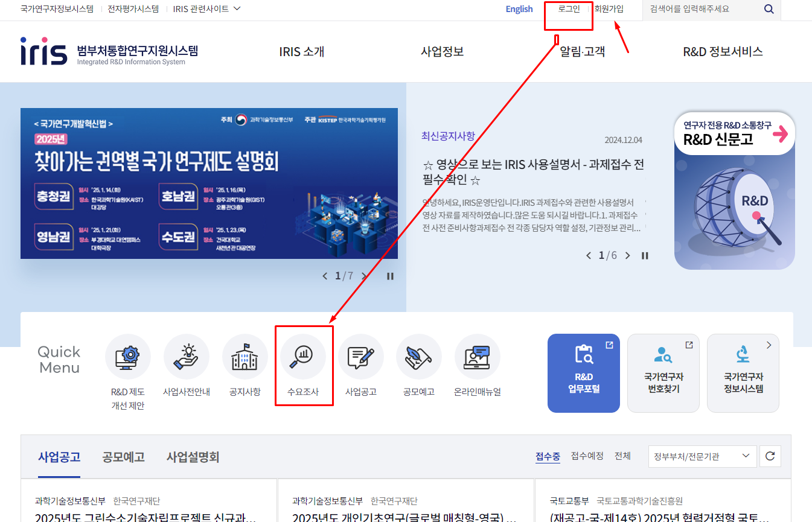Open 국가연구자 정보시스템 card
Image resolution: width=812 pixels, height=522 pixels.
[x=743, y=374]
